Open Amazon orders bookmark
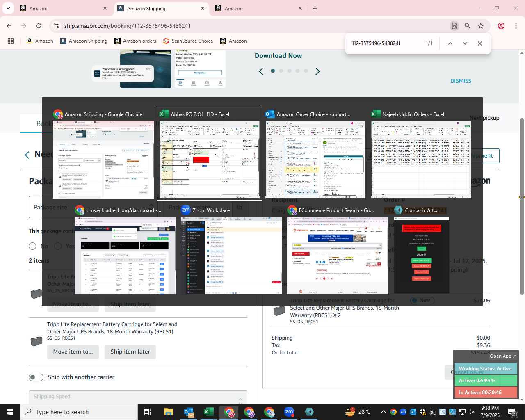The width and height of the screenshot is (525, 420). tap(135, 41)
